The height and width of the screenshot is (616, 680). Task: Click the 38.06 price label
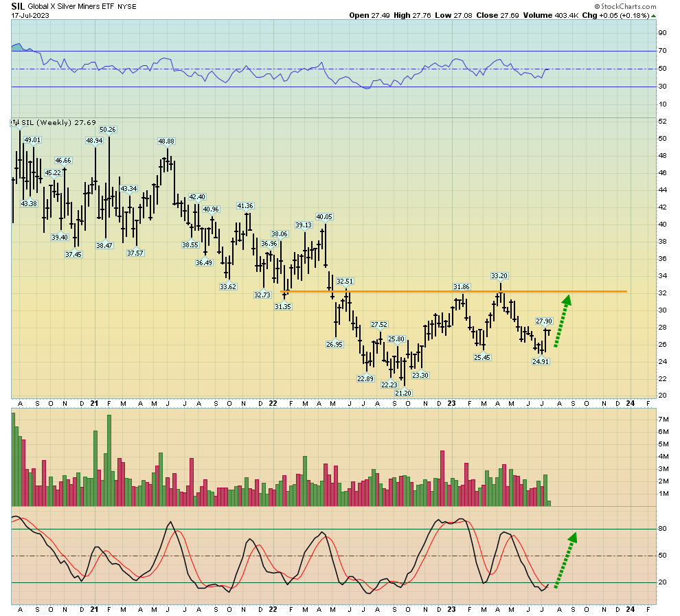click(280, 234)
